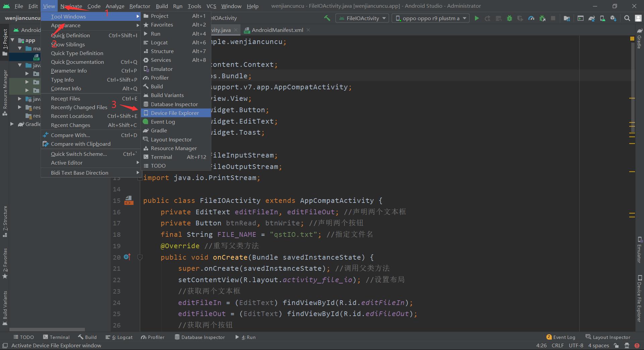Open Build Variants side panel tab
This screenshot has height=350, width=644.
tap(5, 308)
